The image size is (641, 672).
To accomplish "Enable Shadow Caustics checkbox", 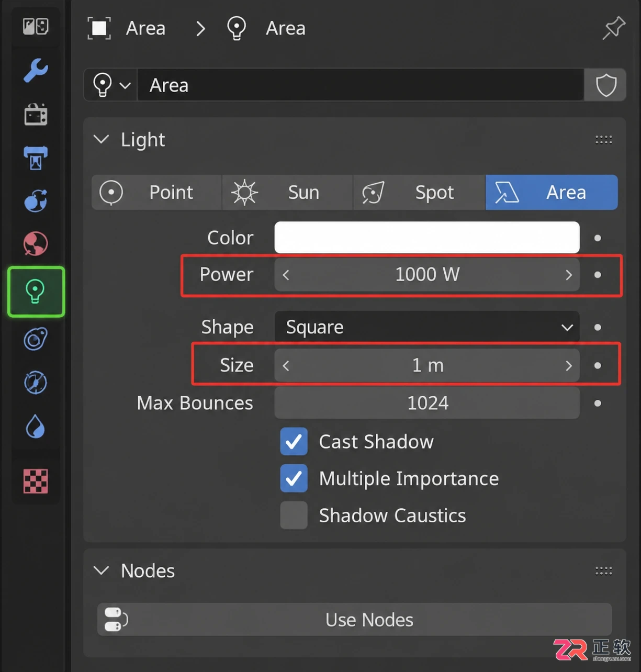I will pyautogui.click(x=294, y=516).
